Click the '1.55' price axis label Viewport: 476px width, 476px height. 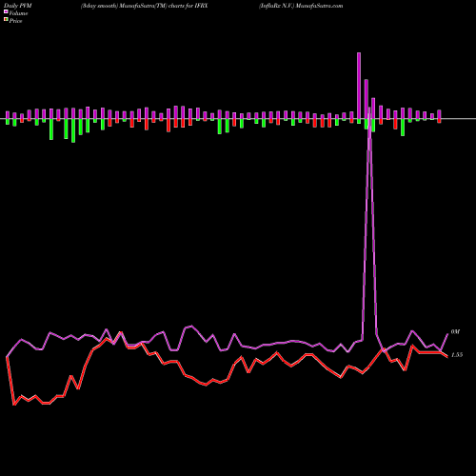(457, 355)
